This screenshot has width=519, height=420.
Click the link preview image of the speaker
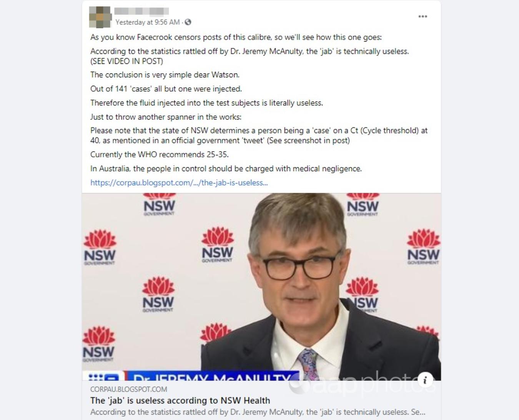coord(261,287)
